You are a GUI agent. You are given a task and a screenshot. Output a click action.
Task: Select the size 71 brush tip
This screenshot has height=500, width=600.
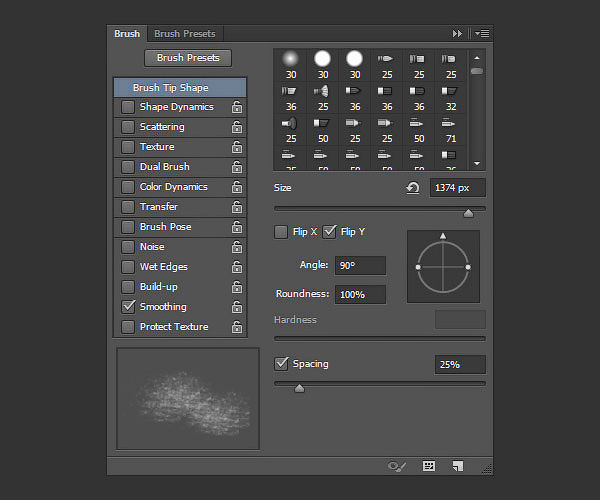450,130
